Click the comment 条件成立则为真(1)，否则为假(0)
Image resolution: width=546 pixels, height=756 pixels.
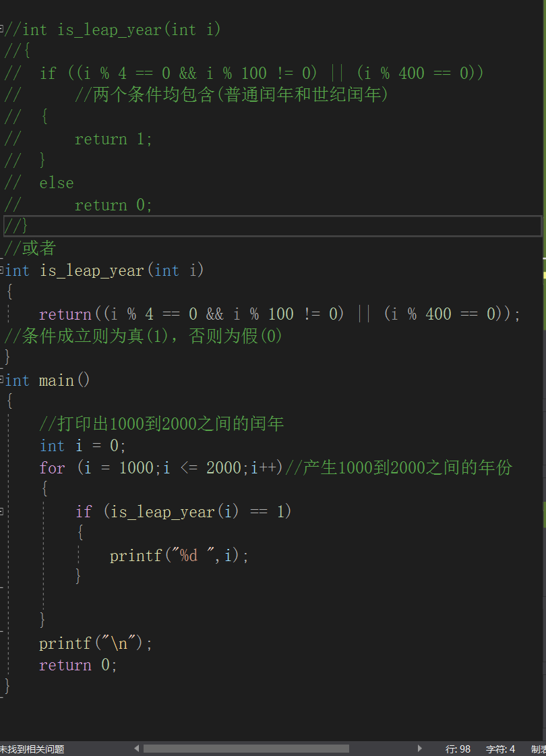click(x=143, y=336)
